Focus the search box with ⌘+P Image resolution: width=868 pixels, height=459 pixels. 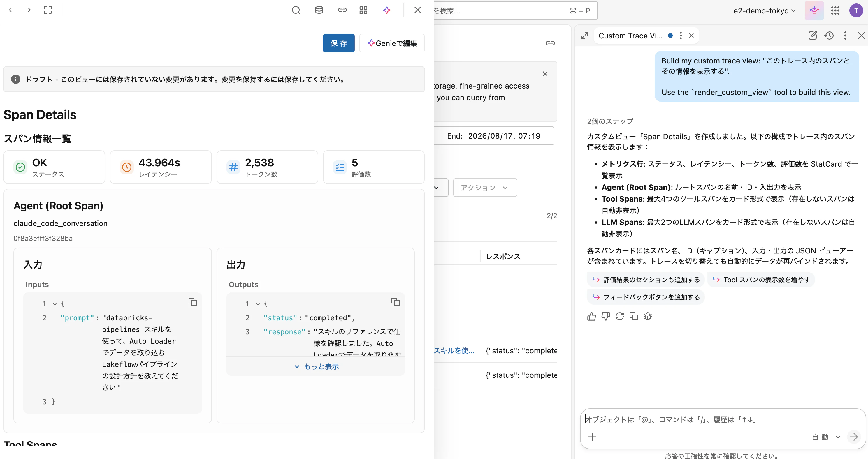point(515,11)
